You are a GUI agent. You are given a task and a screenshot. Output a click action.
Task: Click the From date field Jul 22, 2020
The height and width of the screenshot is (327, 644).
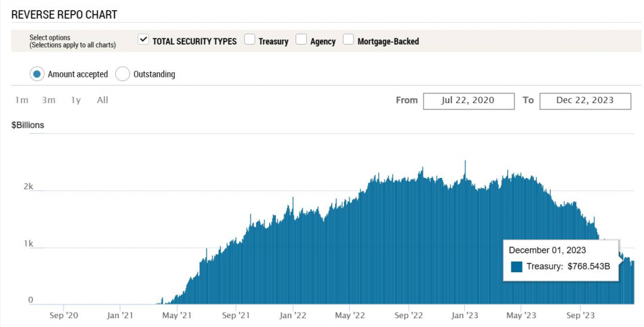click(467, 101)
